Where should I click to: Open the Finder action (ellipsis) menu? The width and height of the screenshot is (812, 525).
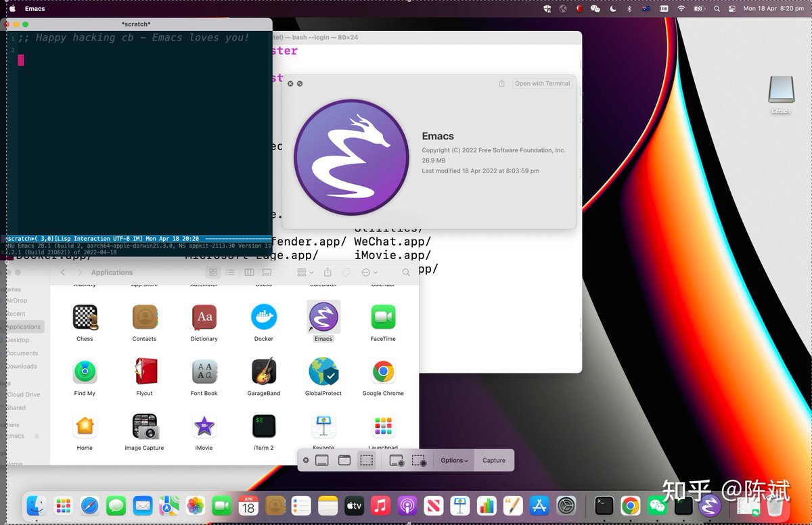click(x=369, y=272)
